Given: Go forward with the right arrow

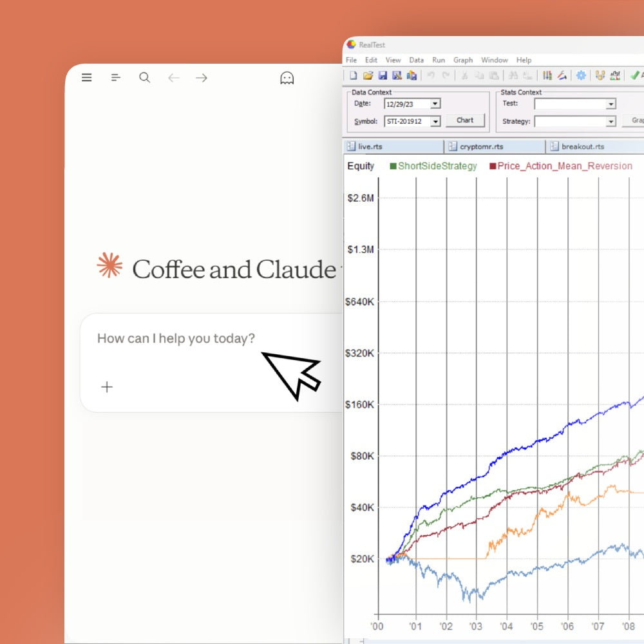Looking at the screenshot, I should pos(201,78).
